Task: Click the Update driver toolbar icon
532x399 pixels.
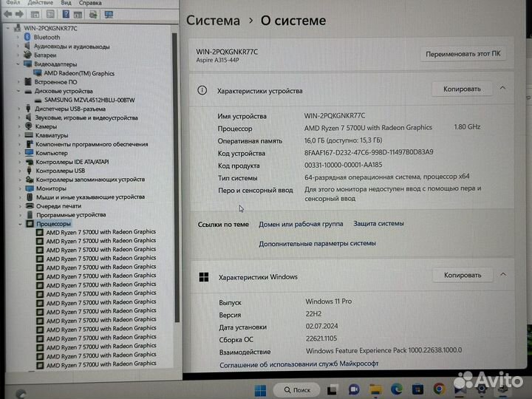Action: (93, 15)
